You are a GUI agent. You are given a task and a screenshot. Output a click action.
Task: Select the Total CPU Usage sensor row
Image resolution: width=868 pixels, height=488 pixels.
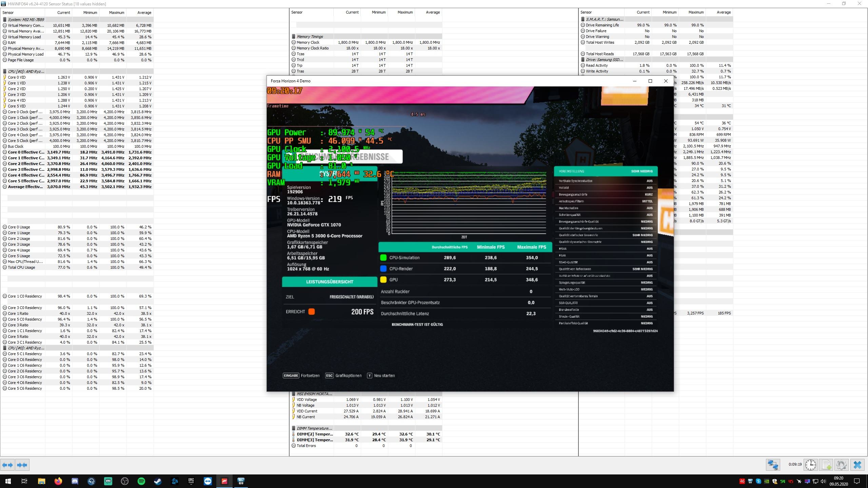77,267
